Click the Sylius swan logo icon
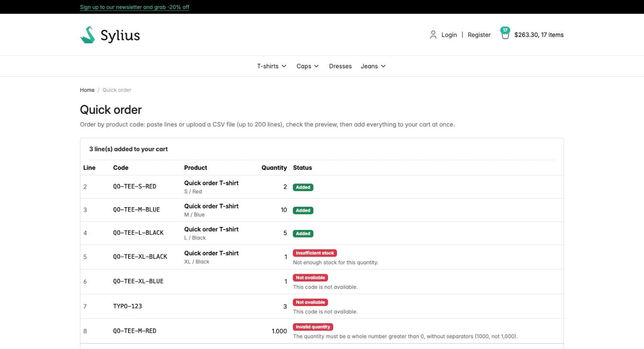Image resolution: width=644 pixels, height=349 pixels. (88, 35)
